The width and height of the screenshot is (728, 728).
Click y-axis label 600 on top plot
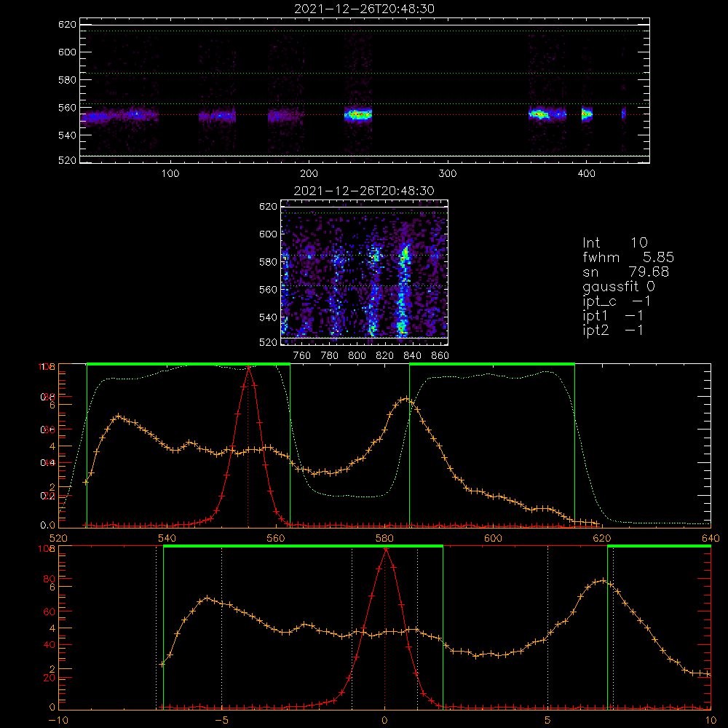[x=67, y=52]
